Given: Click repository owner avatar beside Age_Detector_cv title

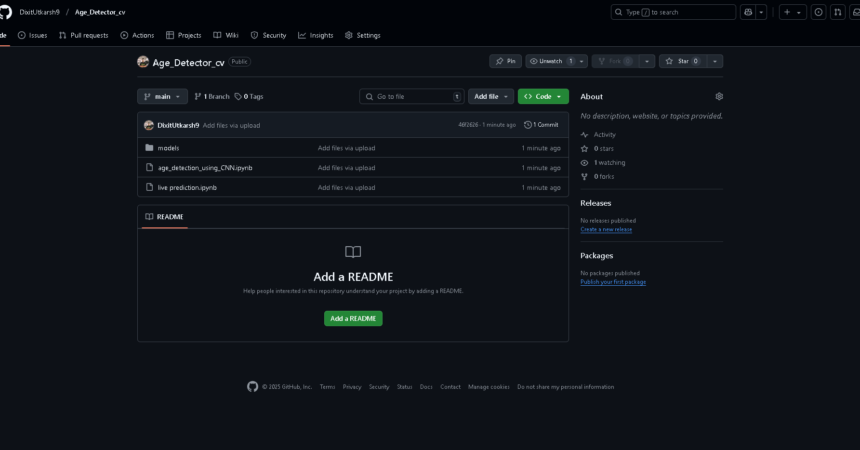Looking at the screenshot, I should coord(143,62).
